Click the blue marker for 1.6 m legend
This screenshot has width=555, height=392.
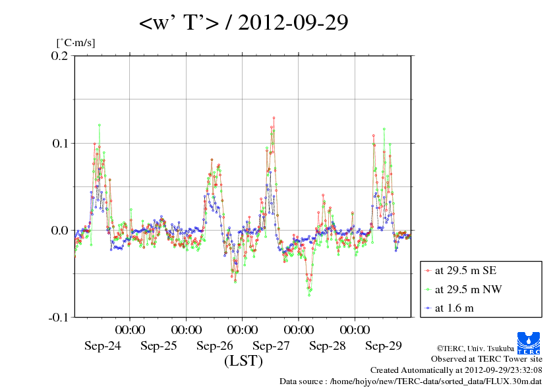(428, 308)
